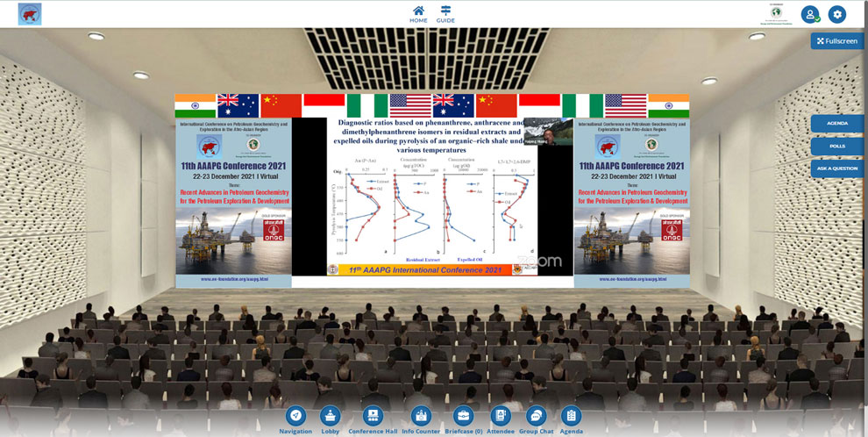Click the Zoom watermark logo on the video

pyautogui.click(x=539, y=261)
